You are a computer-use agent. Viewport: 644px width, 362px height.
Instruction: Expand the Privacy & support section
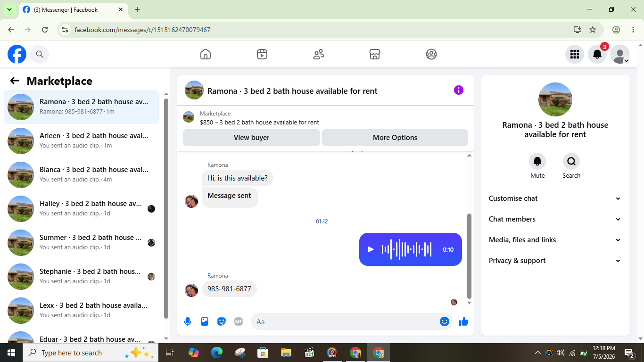pos(555,261)
